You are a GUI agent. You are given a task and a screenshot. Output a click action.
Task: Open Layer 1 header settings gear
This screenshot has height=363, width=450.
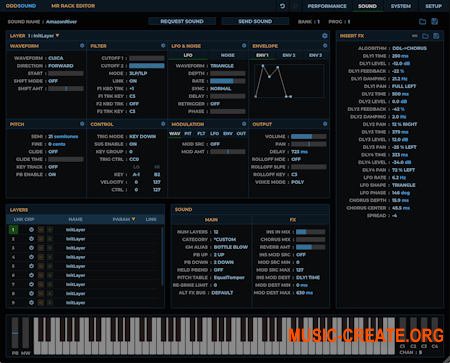pyautogui.click(x=325, y=36)
